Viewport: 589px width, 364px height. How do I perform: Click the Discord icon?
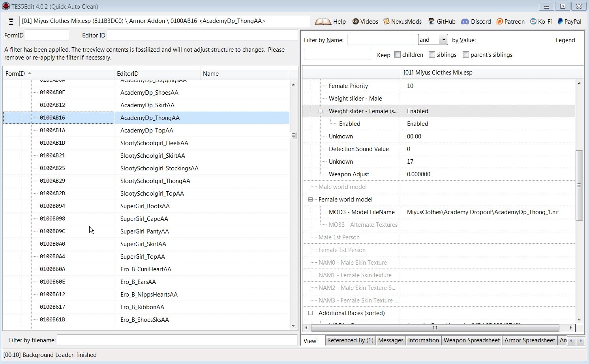[465, 22]
